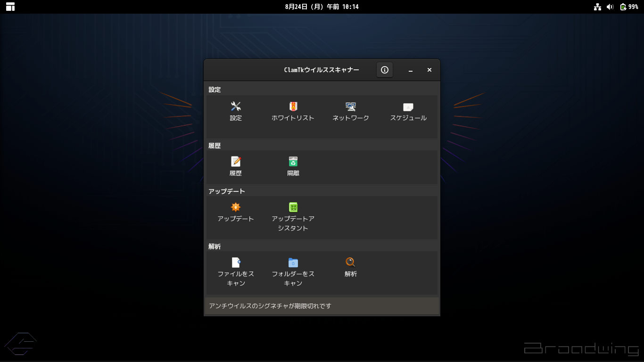Close the ClamTk window

[429, 70]
